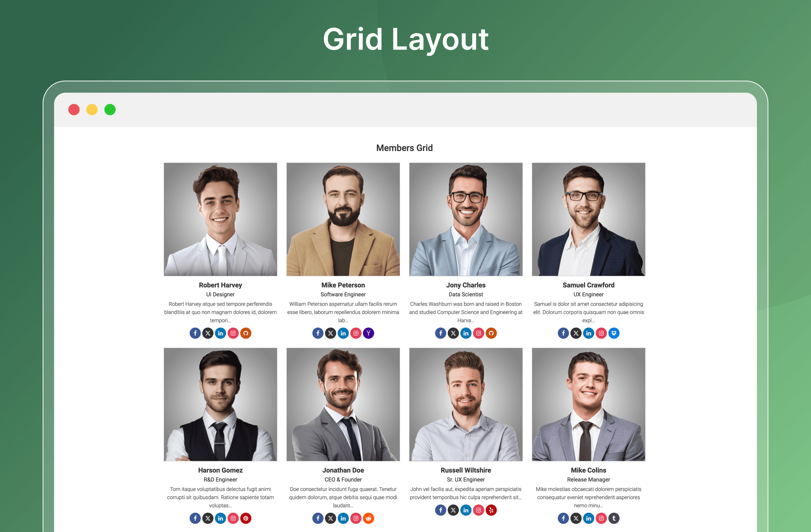The image size is (811, 532).
Task: Click Mike Peterson's LinkedIn icon
Action: (x=343, y=333)
